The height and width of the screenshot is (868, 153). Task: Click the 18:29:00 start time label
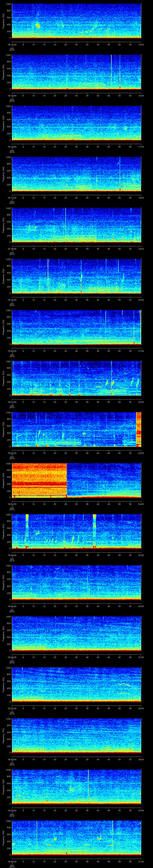[x=12, y=810]
